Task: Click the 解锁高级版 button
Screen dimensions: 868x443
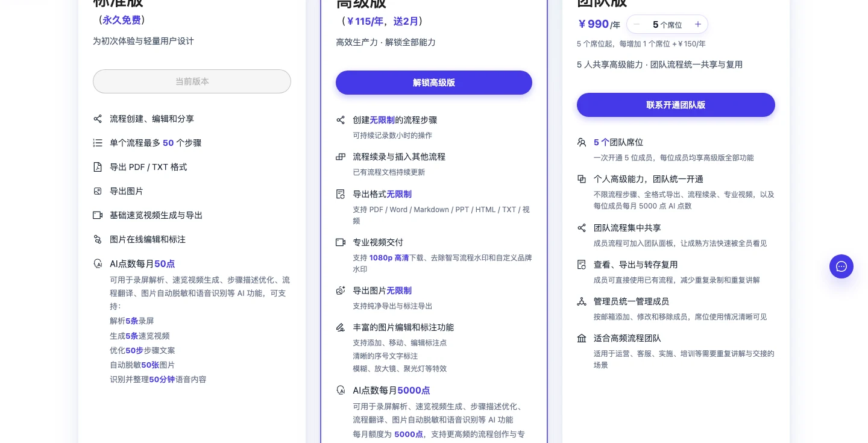Action: click(434, 83)
